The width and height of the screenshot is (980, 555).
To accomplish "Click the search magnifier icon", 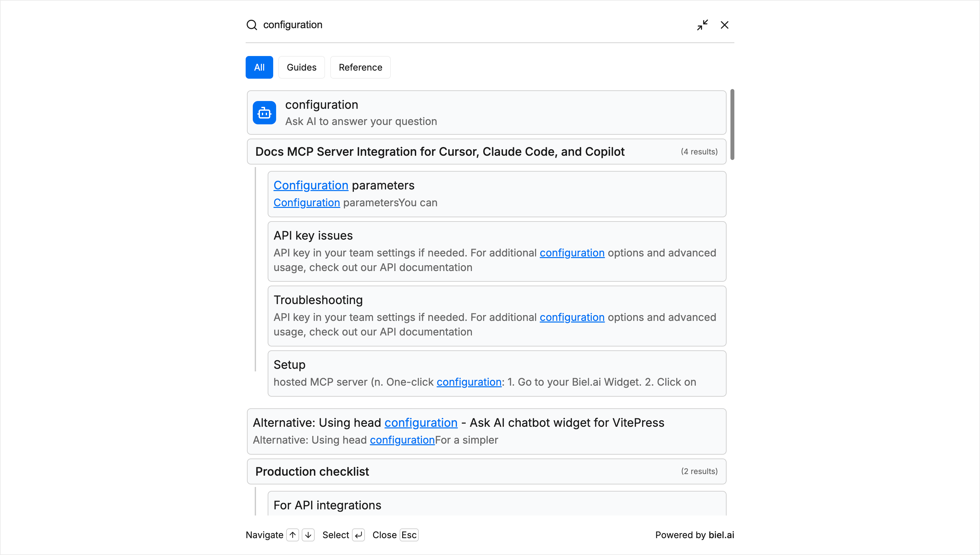I will (x=251, y=25).
